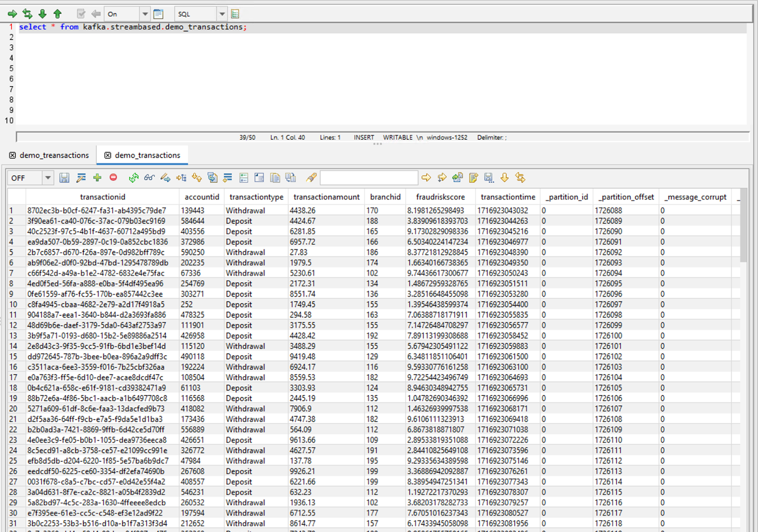Open the On combo box arrow
This screenshot has width=758, height=532.
[145, 14]
